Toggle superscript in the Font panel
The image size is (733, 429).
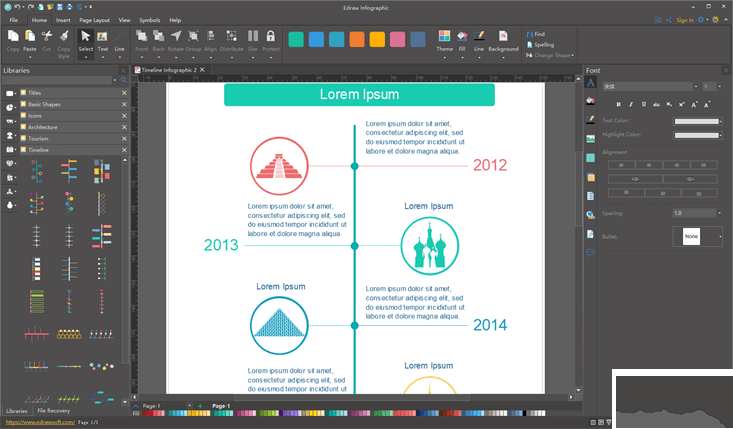click(x=682, y=104)
